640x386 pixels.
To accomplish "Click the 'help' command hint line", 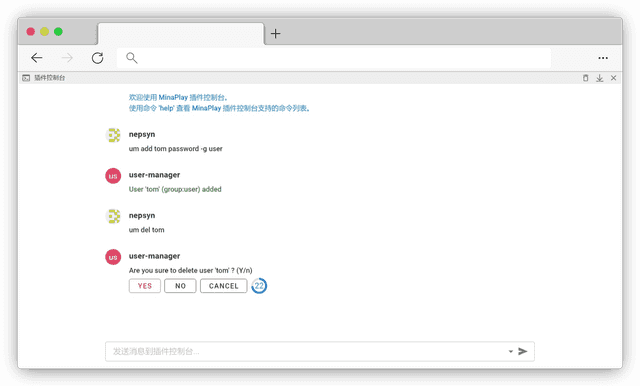I will (x=219, y=108).
